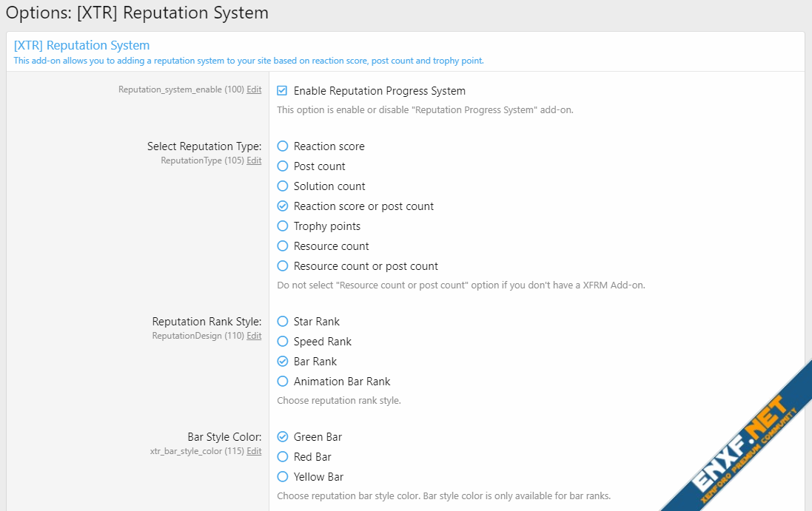Pick Resource count or post count

coord(282,266)
